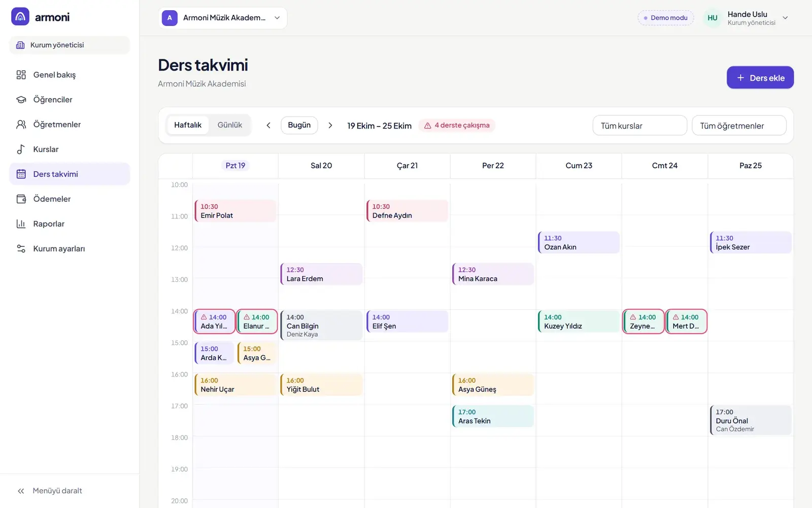Click the Öğretmenler people icon
Screen dimensions: 812x508
[21, 124]
